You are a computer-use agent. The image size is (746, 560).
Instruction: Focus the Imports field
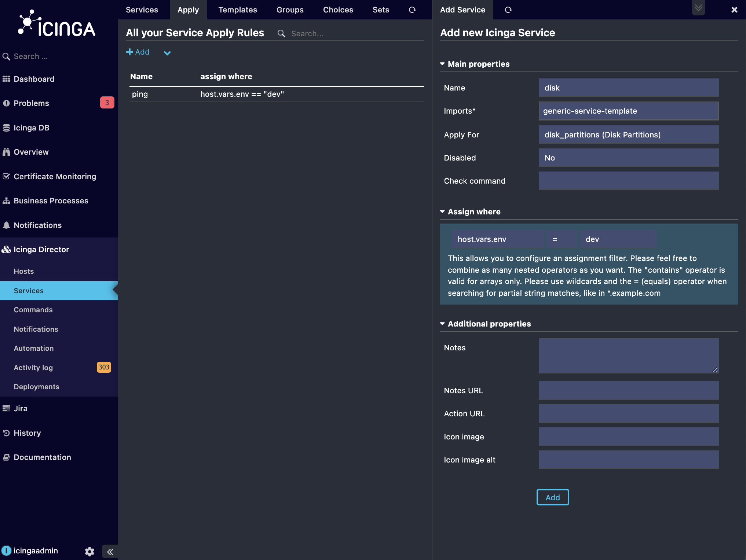[x=629, y=111]
